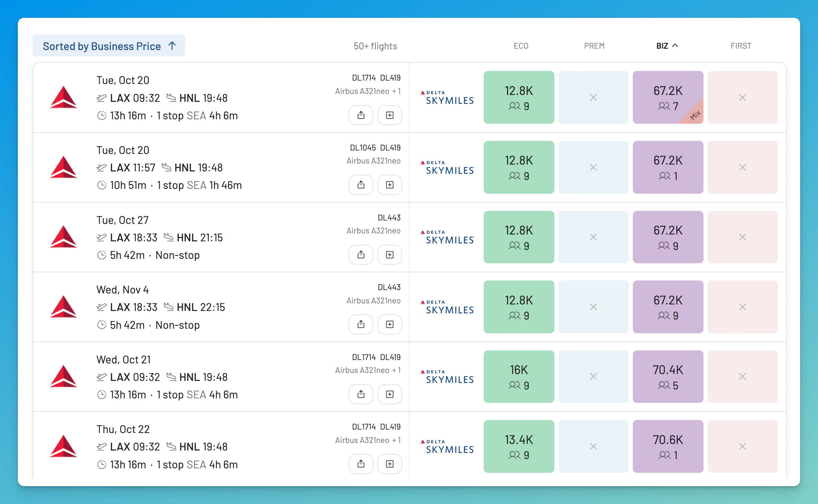This screenshot has width=818, height=504.
Task: Toggle Sorted by Business Price order
Action: (x=109, y=46)
